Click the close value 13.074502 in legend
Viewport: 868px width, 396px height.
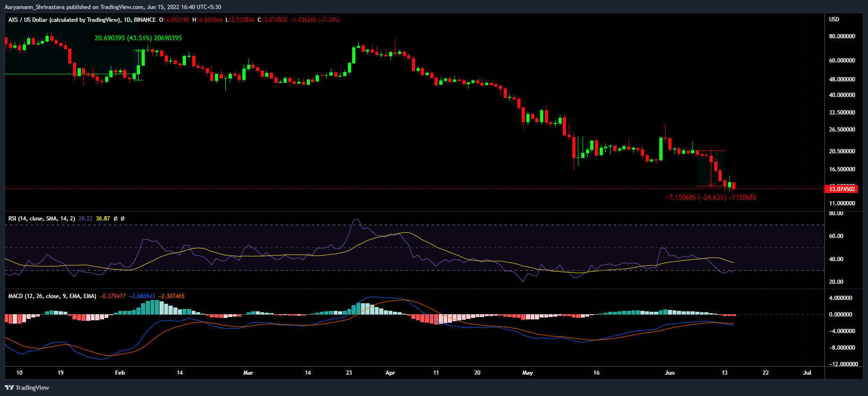(274, 20)
